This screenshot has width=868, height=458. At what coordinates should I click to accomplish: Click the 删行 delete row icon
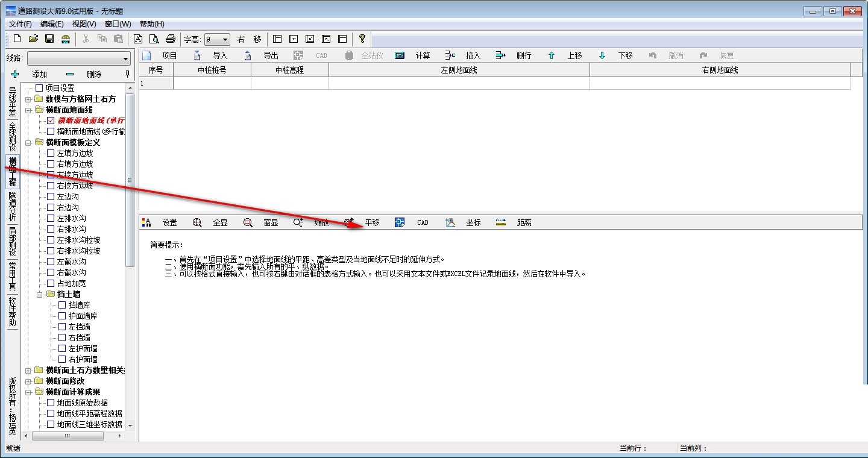tap(501, 55)
